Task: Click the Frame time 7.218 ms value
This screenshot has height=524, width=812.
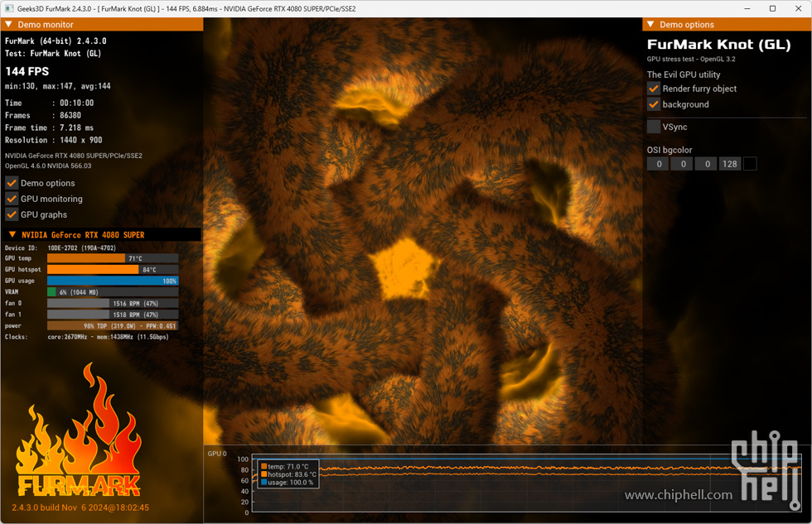Action: (x=76, y=127)
